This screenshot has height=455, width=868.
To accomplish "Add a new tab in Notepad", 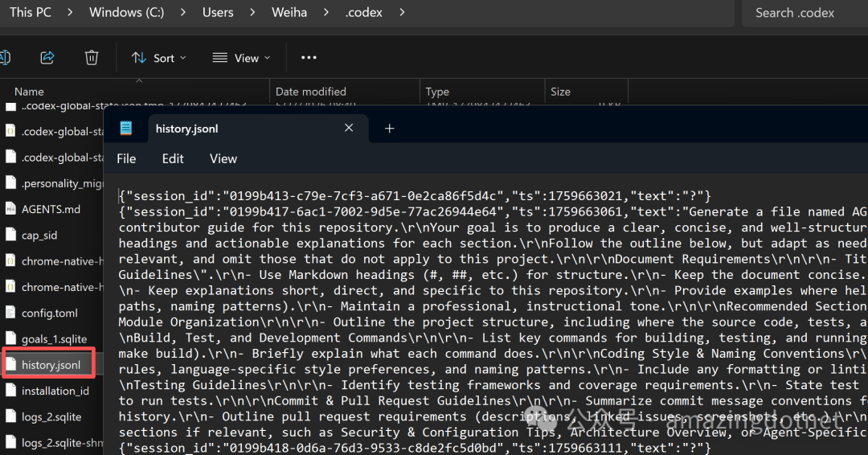I will (x=389, y=129).
